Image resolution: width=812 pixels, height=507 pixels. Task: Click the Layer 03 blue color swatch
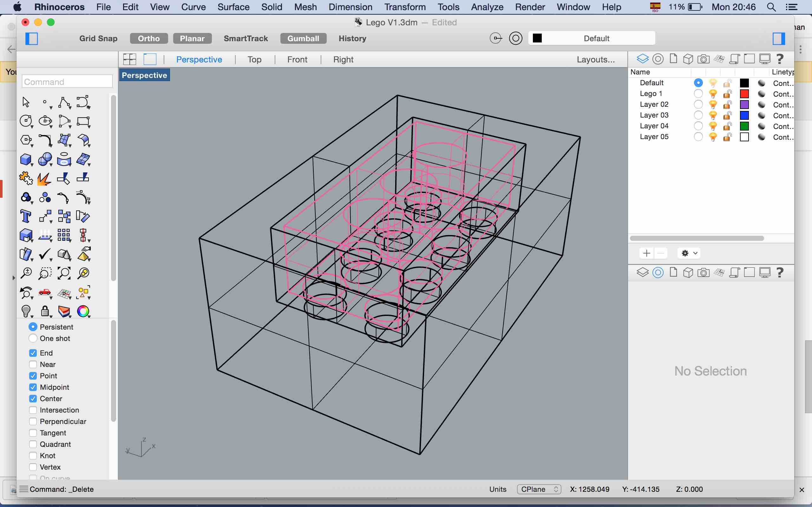pos(744,115)
